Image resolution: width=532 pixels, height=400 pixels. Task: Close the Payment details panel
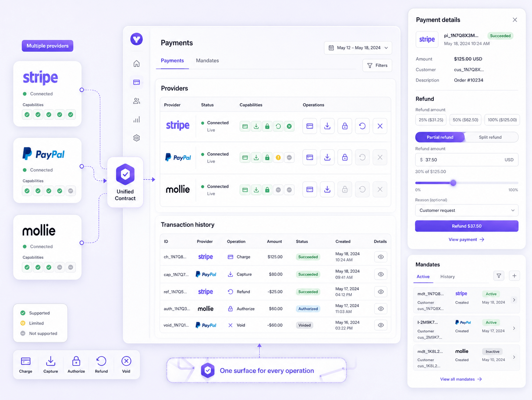pos(515,20)
